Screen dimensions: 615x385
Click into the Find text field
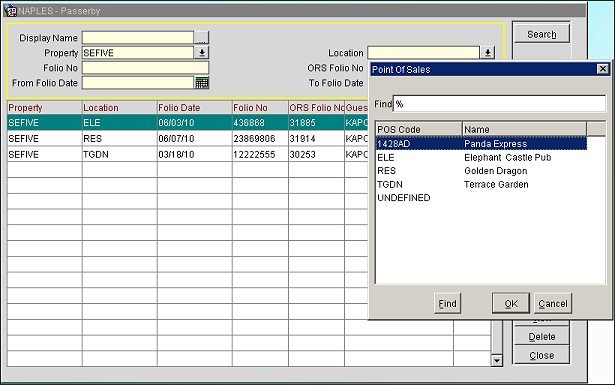[499, 104]
